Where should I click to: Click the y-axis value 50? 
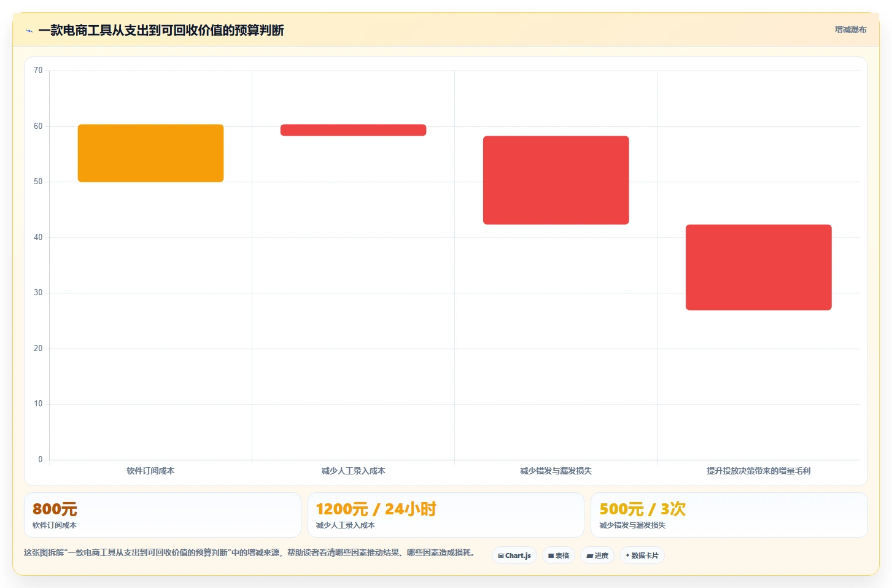coord(38,182)
